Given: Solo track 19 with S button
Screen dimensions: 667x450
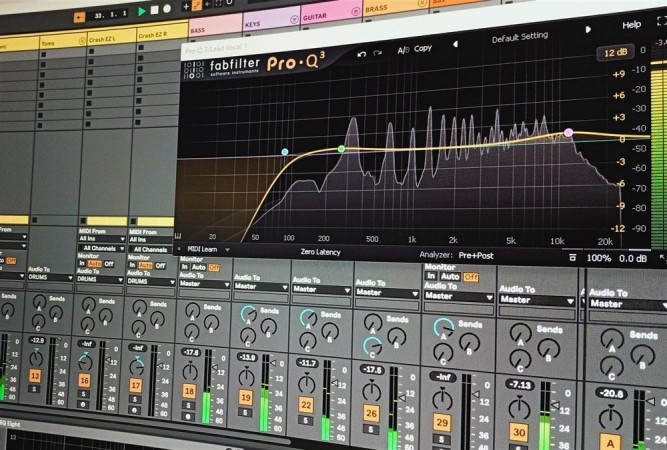Looking at the screenshot, I should (x=245, y=412).
